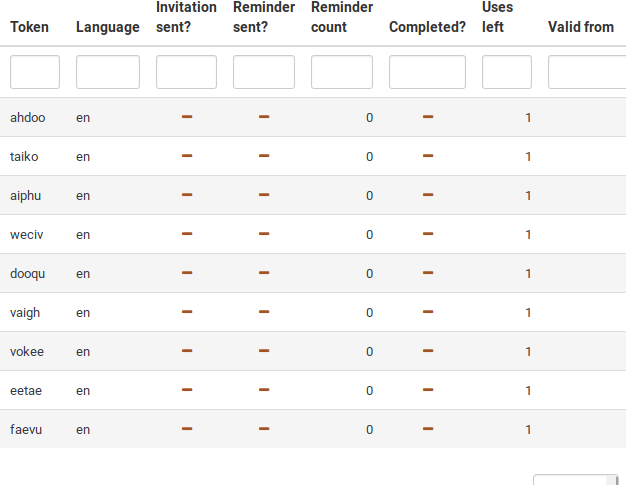Click the completed dash icon for faevu

click(x=428, y=429)
